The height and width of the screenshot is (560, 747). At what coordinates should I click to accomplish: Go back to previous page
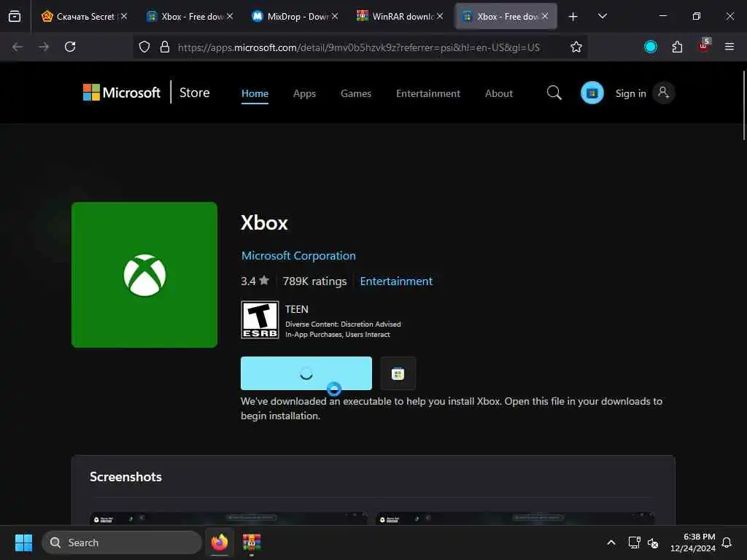(x=18, y=47)
